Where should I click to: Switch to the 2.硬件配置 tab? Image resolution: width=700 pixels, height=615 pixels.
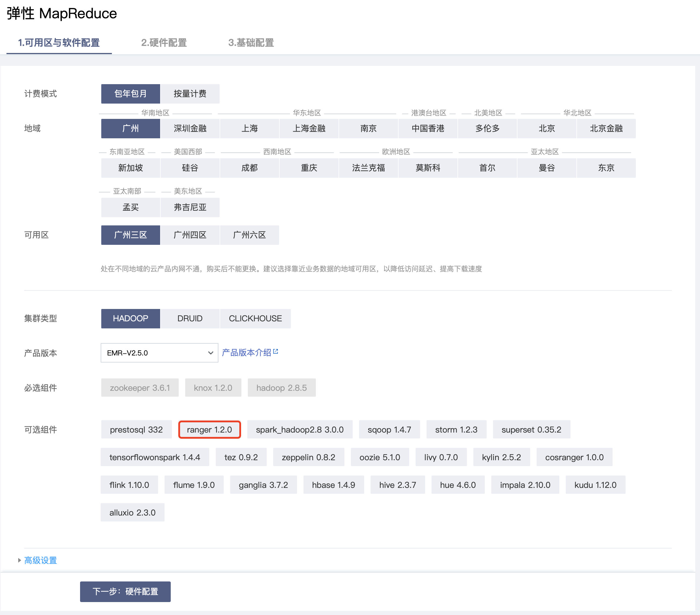point(163,43)
